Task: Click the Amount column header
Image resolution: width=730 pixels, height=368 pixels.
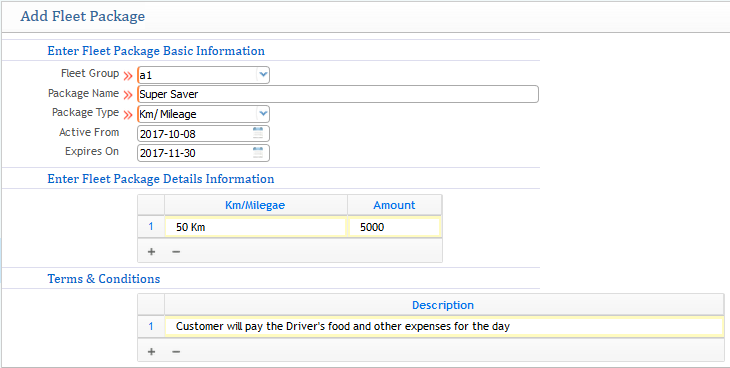Action: [x=394, y=205]
